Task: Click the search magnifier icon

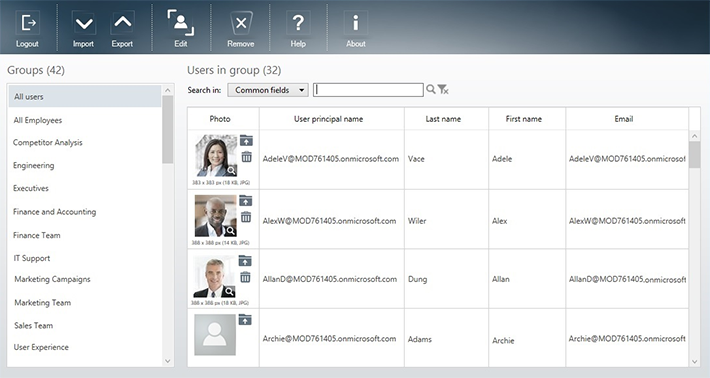Action: (x=431, y=89)
